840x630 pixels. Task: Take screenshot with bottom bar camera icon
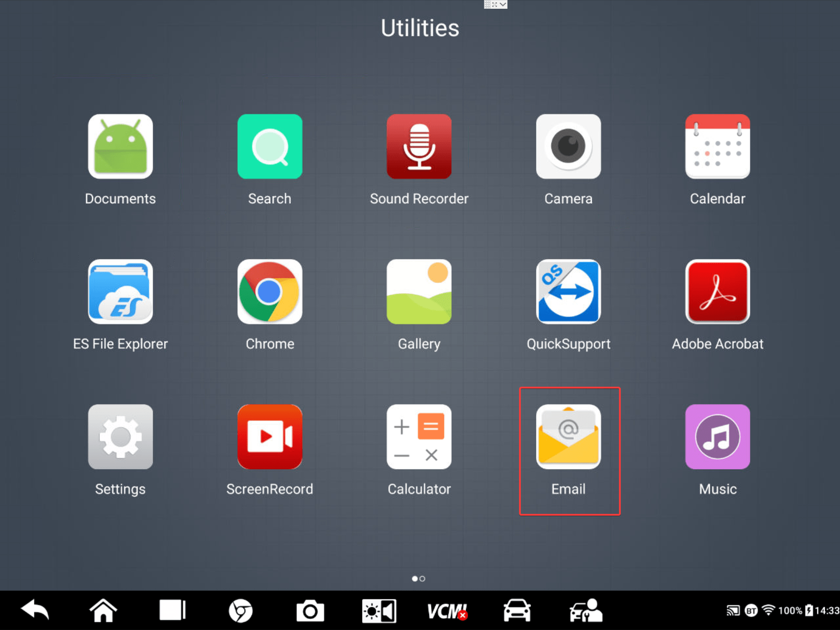click(x=310, y=611)
